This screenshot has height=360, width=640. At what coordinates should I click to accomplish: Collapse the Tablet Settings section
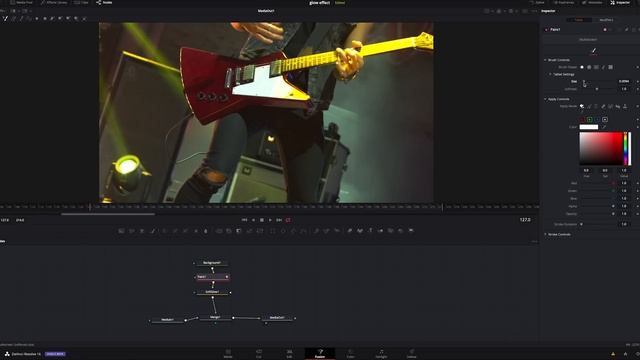click(x=550, y=74)
